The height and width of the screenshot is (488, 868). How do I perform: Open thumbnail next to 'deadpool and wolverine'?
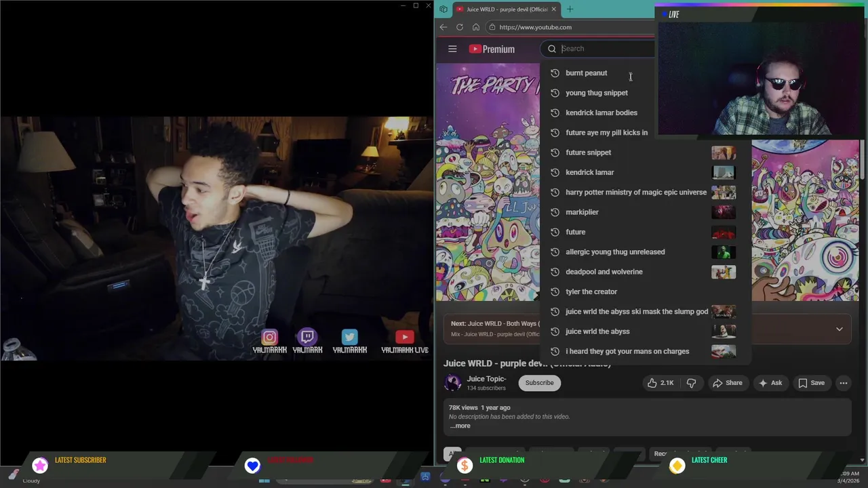coord(724,272)
